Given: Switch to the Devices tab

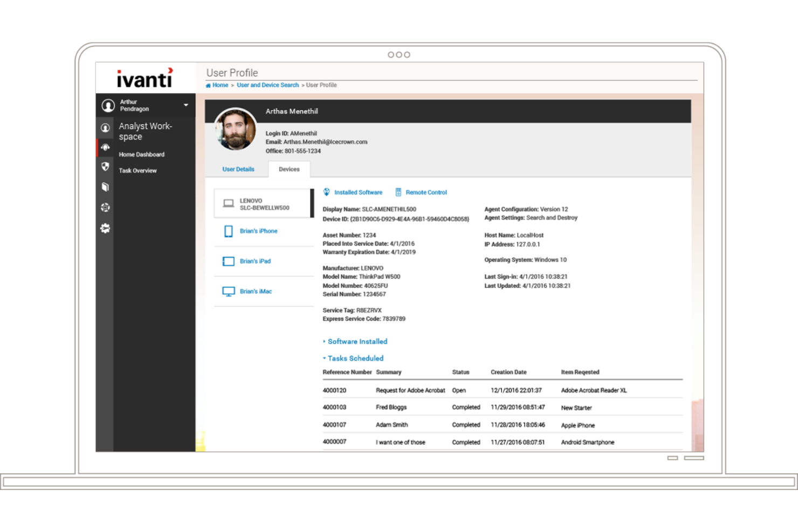Looking at the screenshot, I should [289, 169].
